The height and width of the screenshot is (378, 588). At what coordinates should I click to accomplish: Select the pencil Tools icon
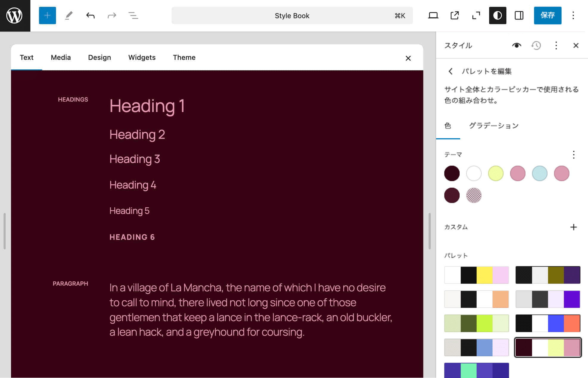pyautogui.click(x=69, y=15)
